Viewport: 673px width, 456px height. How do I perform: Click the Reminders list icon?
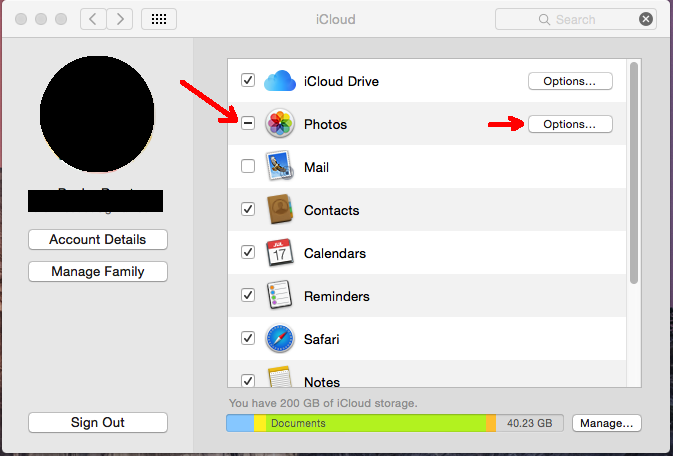click(280, 295)
